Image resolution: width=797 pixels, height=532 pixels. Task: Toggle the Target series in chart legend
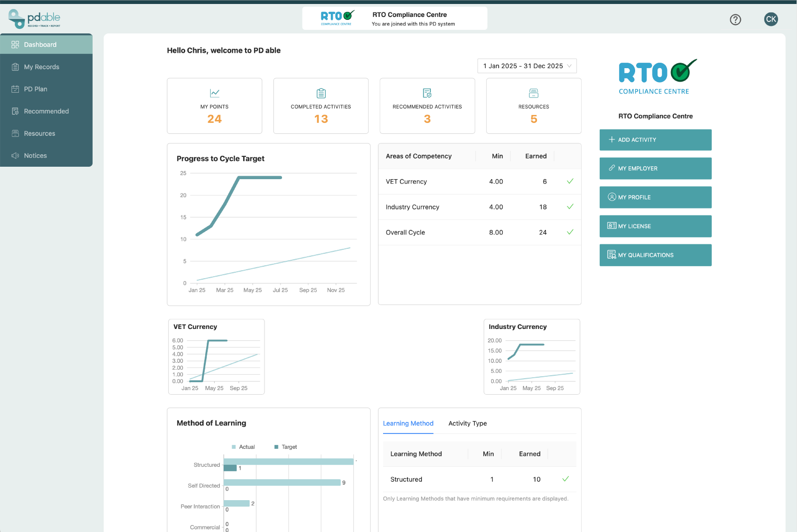point(285,447)
